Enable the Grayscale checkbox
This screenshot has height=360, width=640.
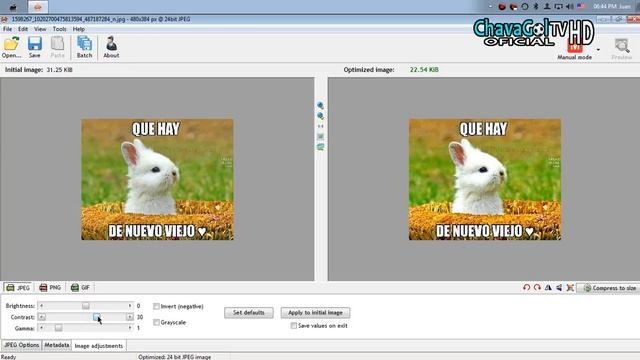coord(156,322)
